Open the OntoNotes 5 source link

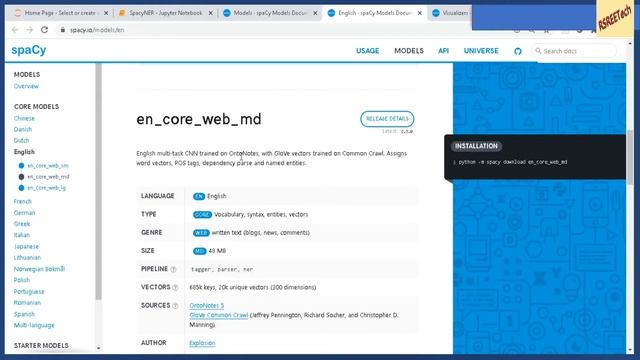tap(207, 305)
